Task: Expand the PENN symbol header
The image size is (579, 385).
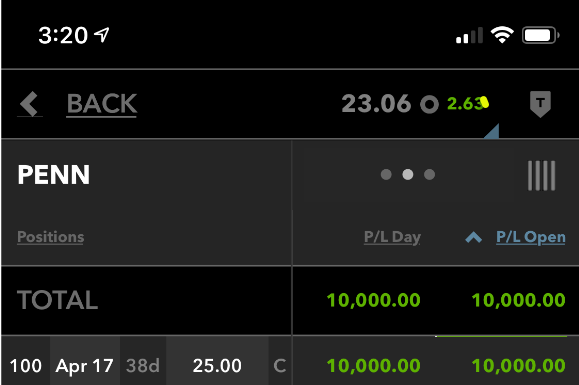Action: [54, 175]
